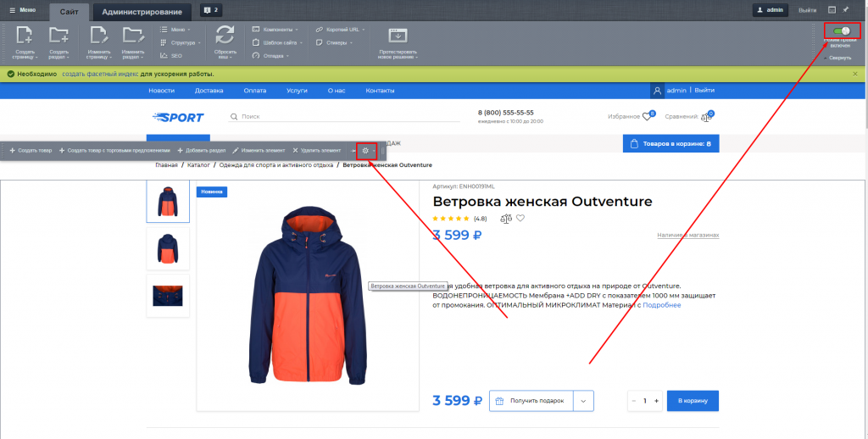Focus the Поиск search field

344,117
